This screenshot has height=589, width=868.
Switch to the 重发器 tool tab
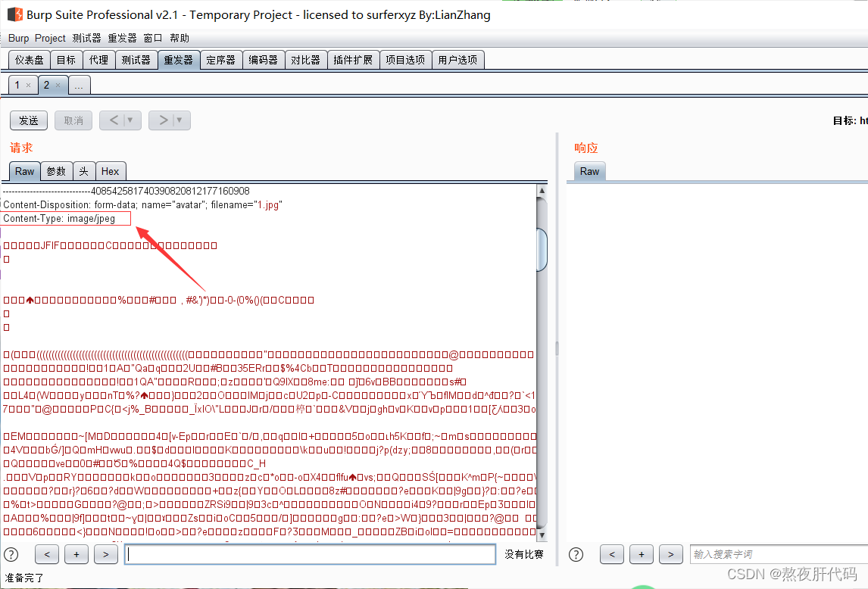pos(178,60)
